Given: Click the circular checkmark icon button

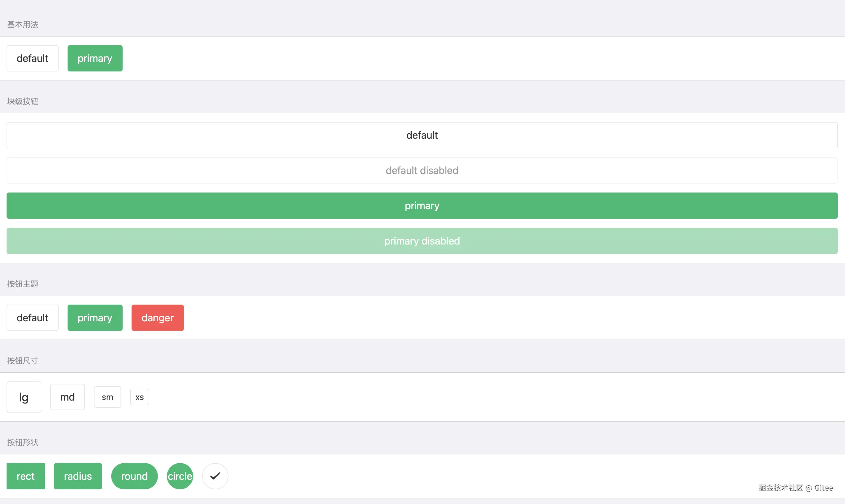Looking at the screenshot, I should pos(215,476).
